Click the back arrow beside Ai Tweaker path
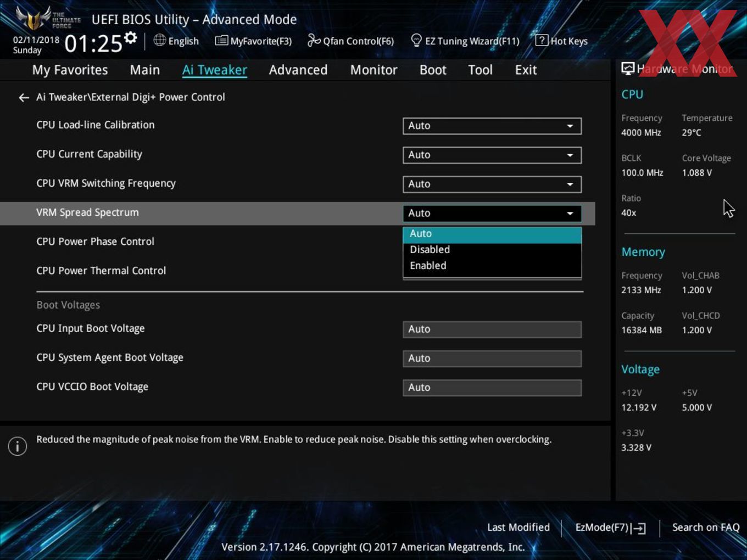This screenshot has height=560, width=747. pyautogui.click(x=24, y=97)
